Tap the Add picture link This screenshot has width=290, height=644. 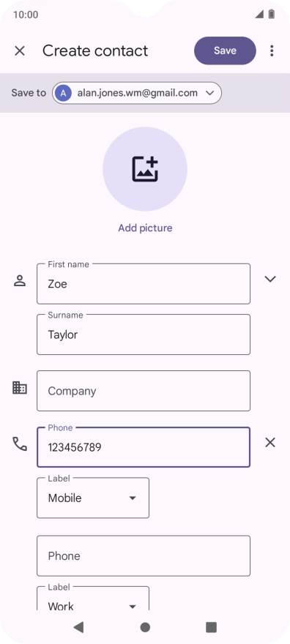coord(145,228)
